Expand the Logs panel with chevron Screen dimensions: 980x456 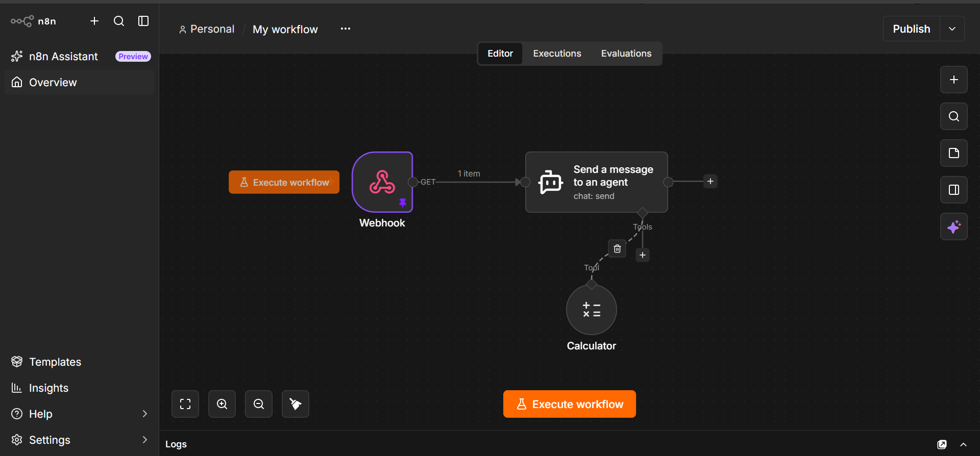click(x=963, y=444)
